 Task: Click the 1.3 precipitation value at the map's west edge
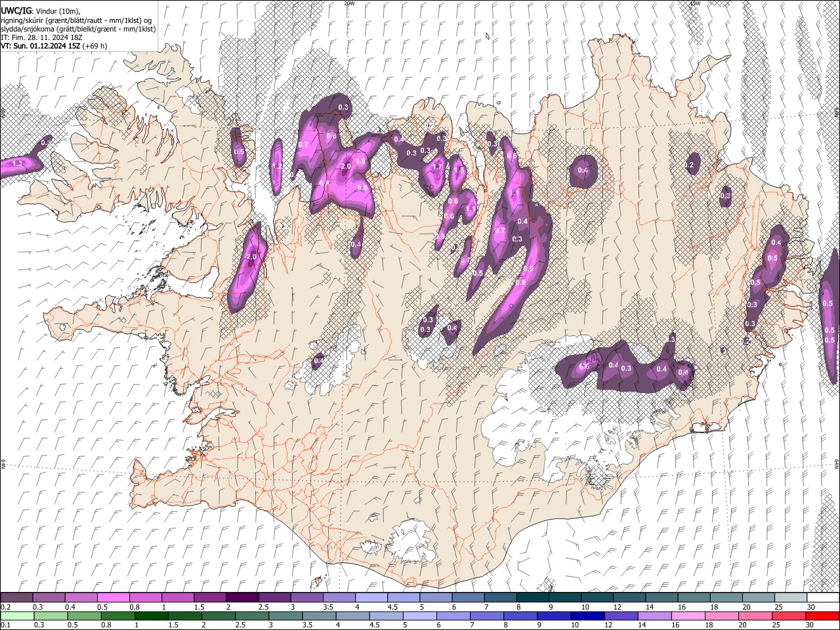(18, 163)
